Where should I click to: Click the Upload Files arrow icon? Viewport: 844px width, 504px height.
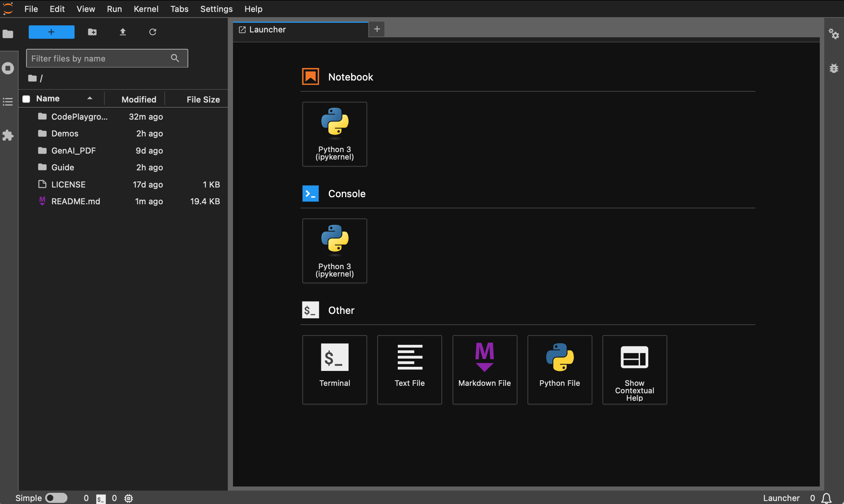point(123,32)
